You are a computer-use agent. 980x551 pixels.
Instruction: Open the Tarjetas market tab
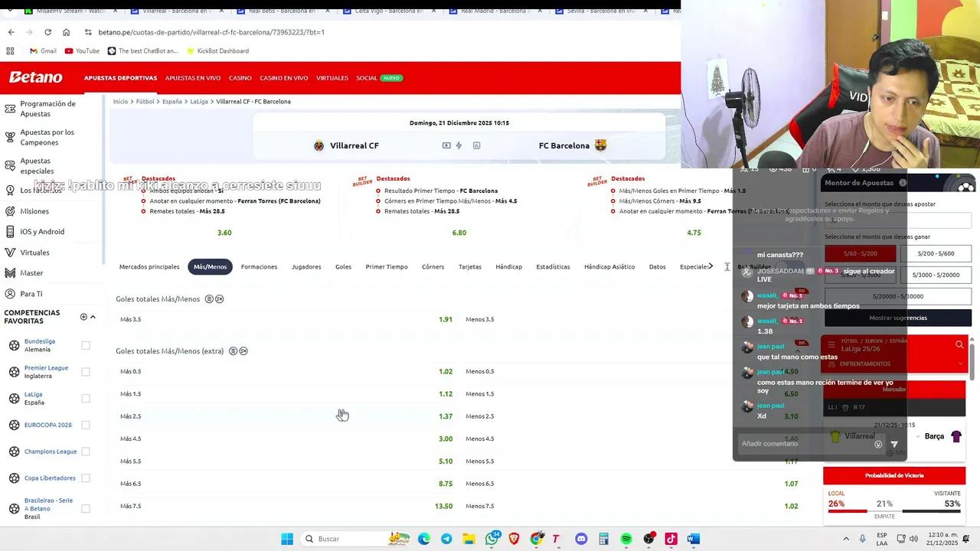[470, 267]
